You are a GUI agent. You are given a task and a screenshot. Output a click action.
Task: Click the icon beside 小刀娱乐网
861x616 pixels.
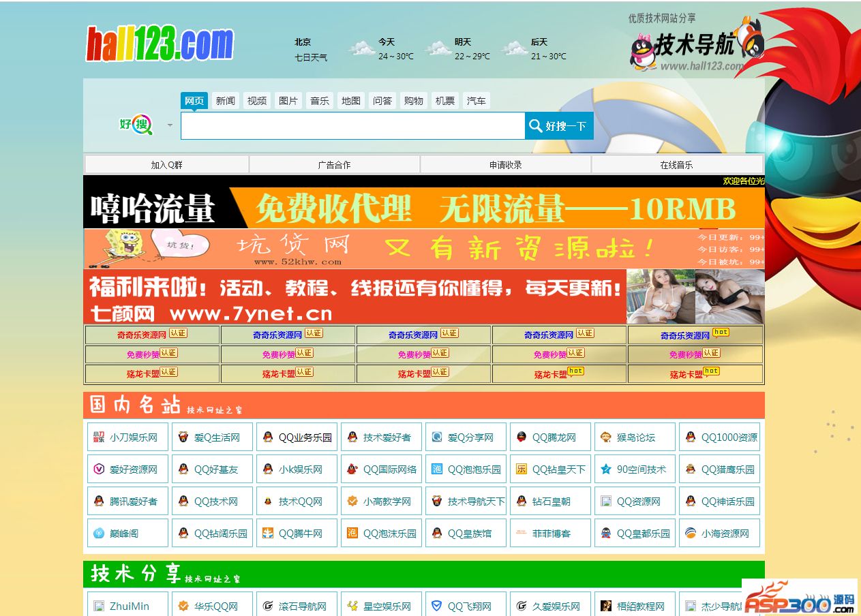click(x=99, y=437)
